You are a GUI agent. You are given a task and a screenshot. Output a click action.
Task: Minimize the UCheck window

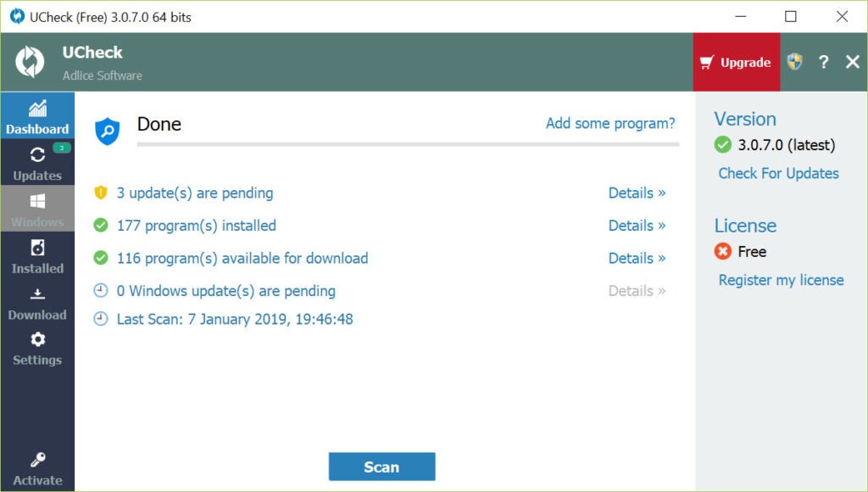pos(740,17)
